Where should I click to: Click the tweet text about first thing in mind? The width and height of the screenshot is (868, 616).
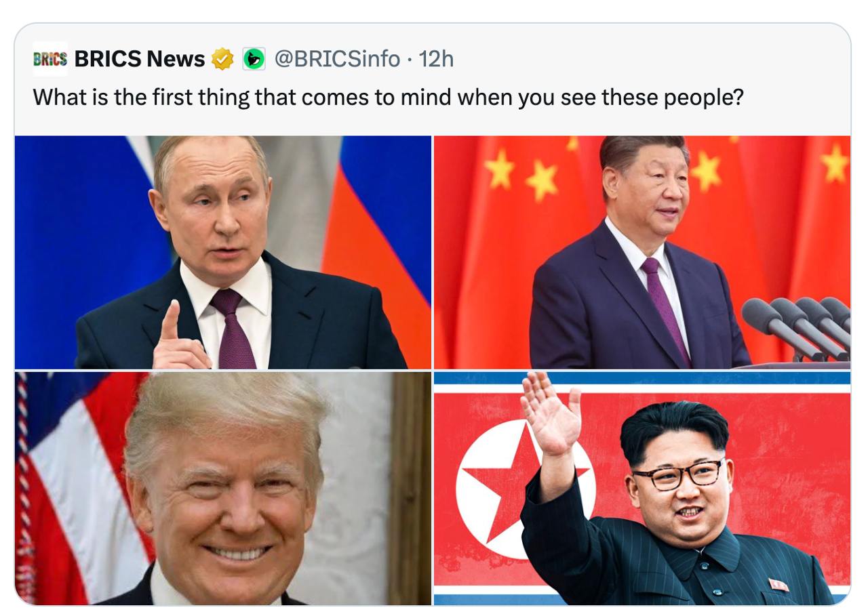coord(389,98)
